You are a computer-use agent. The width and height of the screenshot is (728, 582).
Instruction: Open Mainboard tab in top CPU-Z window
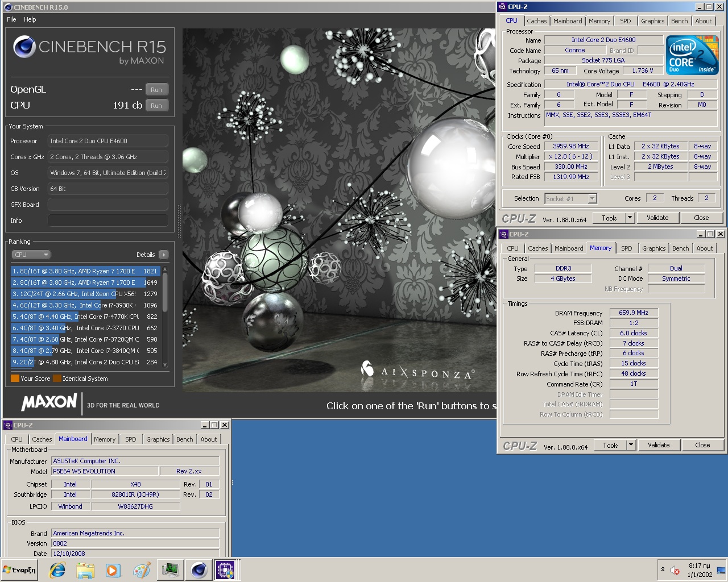(x=568, y=21)
